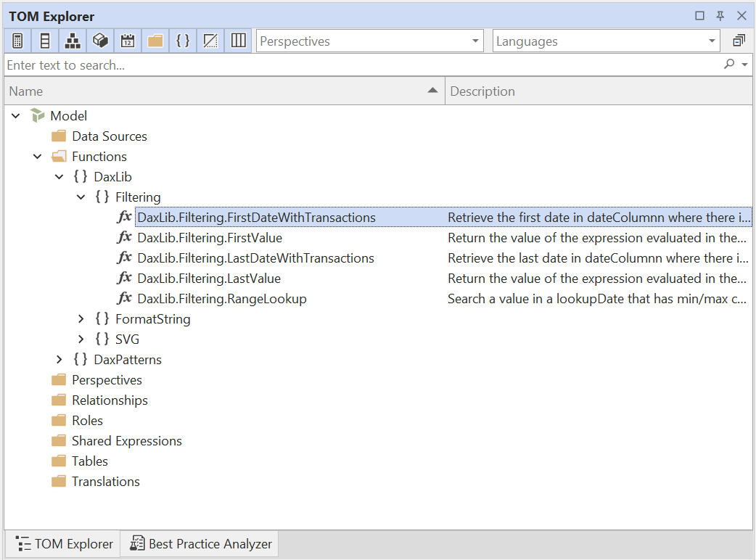Select the Columns filter icon on toolbar
Image resolution: width=756 pixels, height=560 pixels.
click(x=44, y=40)
